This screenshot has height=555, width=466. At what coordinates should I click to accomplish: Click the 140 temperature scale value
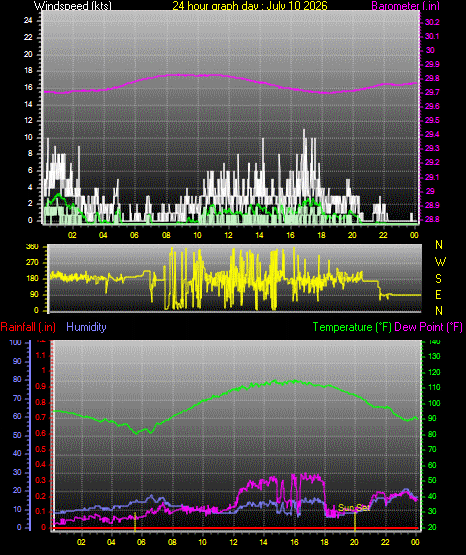434,342
